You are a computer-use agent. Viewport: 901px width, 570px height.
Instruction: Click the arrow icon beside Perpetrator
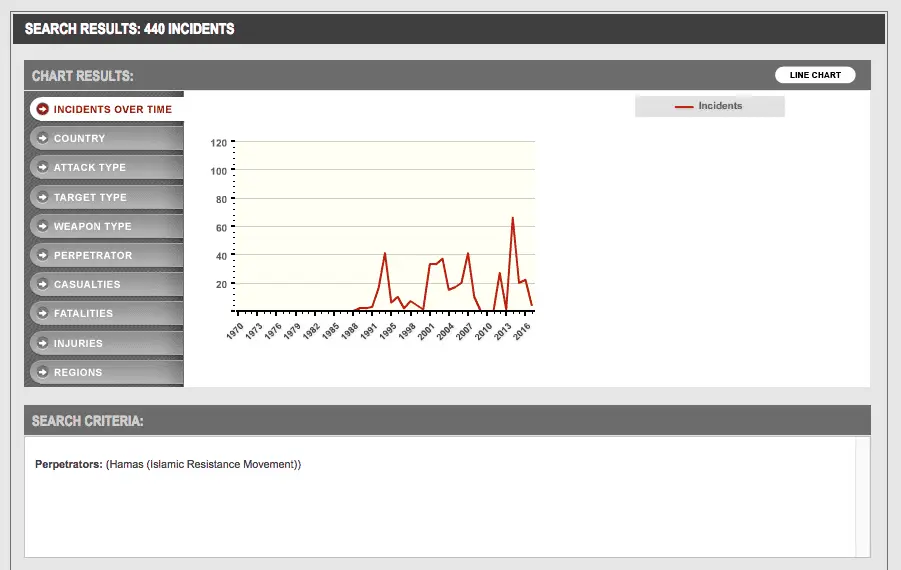pyautogui.click(x=43, y=255)
